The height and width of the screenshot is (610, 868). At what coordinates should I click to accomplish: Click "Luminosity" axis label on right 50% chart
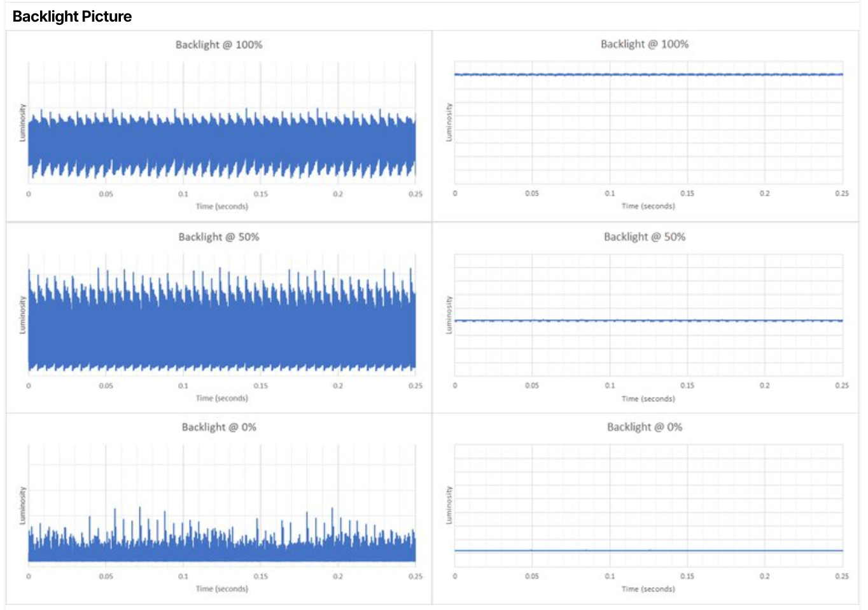pyautogui.click(x=449, y=314)
